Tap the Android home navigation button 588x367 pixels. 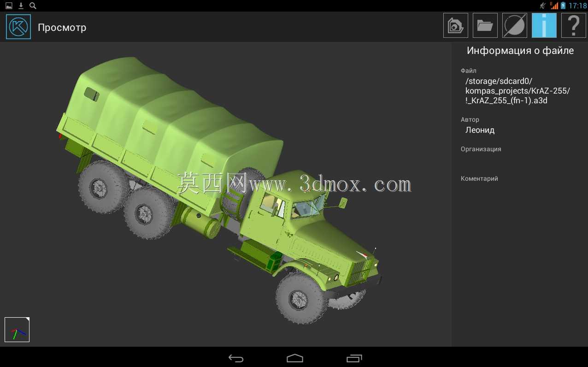295,358
